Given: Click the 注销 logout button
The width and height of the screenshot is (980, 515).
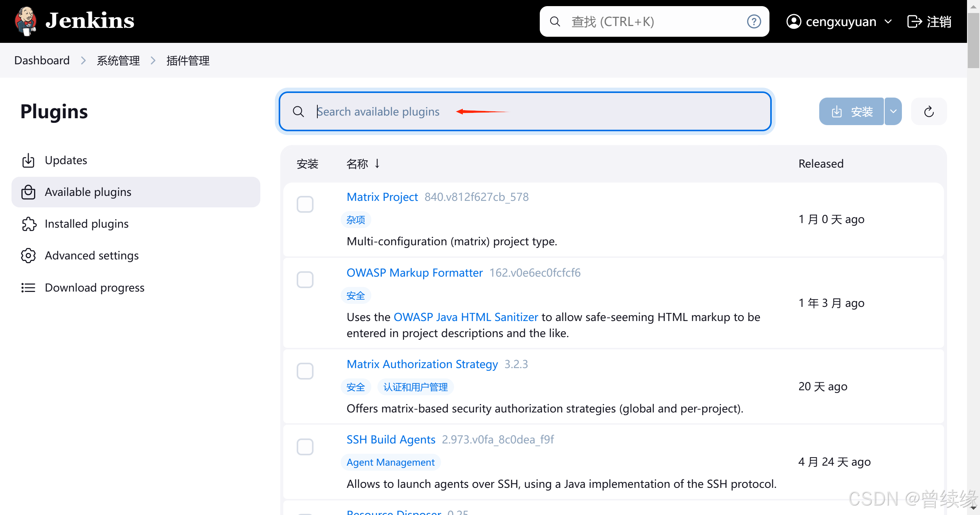Looking at the screenshot, I should [x=929, y=21].
